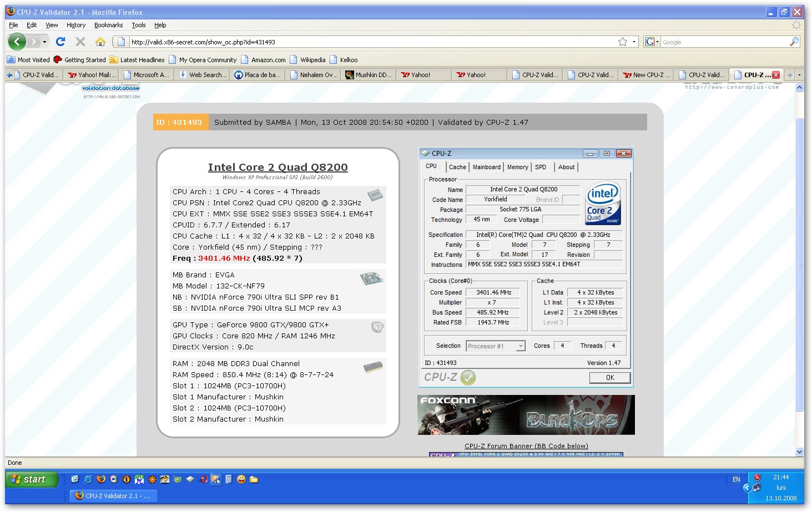Click inside the URL address field
This screenshot has width=812, height=512.
(372, 42)
